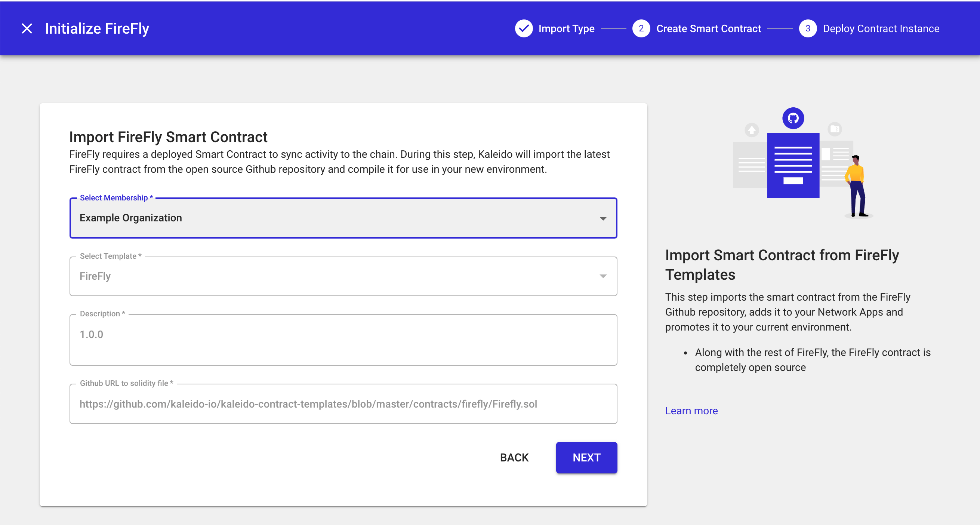Click the Description field with 1.0.0

pos(343,340)
